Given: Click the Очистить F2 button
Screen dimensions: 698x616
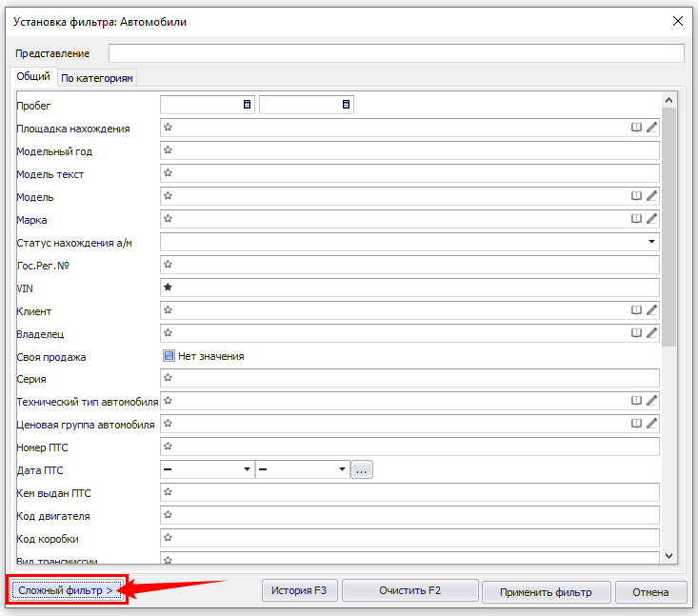Looking at the screenshot, I should 409,591.
